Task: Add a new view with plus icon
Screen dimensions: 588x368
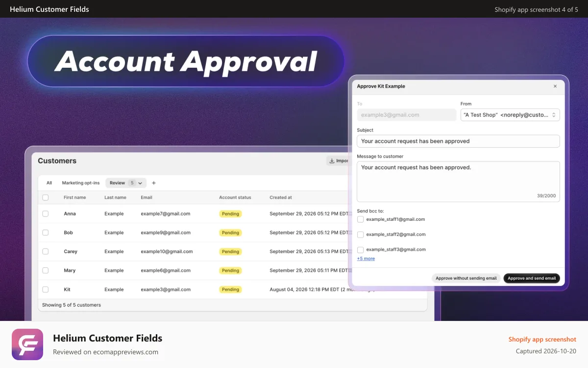Action: [153, 183]
